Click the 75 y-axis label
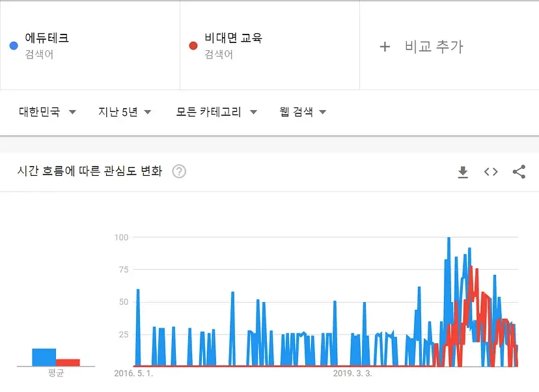The image size is (539, 392). pos(124,270)
